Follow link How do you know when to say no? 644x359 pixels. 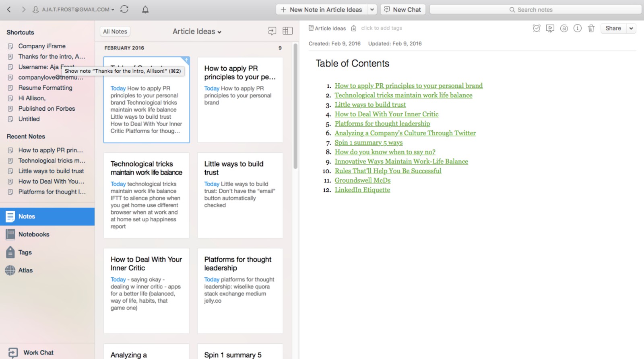(385, 152)
